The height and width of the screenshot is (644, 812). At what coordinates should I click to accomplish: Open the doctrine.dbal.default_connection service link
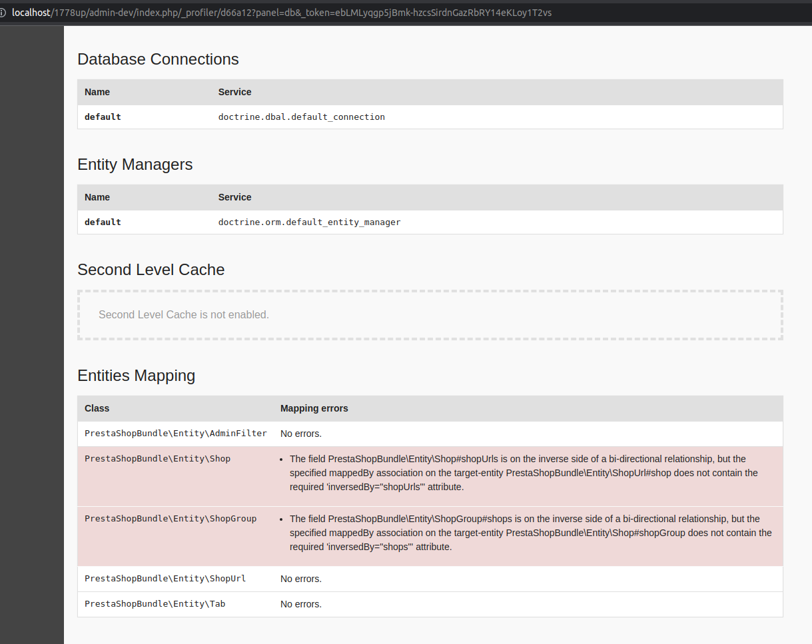point(301,117)
